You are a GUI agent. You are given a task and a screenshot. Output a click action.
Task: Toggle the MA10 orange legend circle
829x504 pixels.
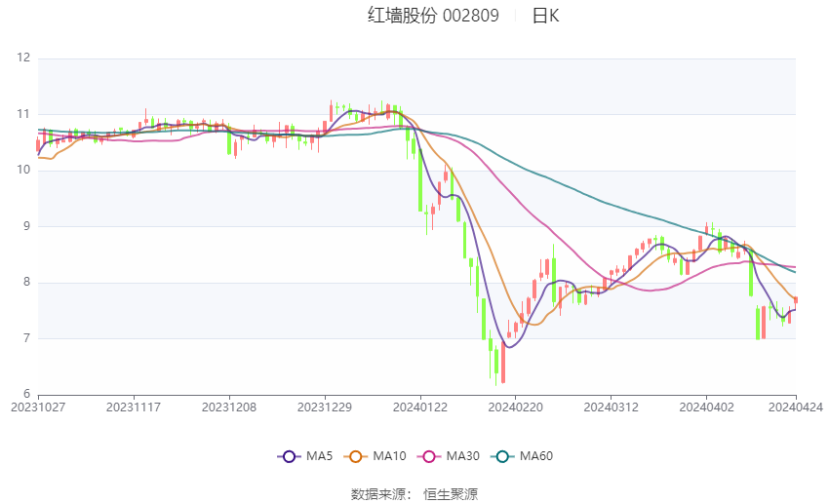[x=356, y=456]
